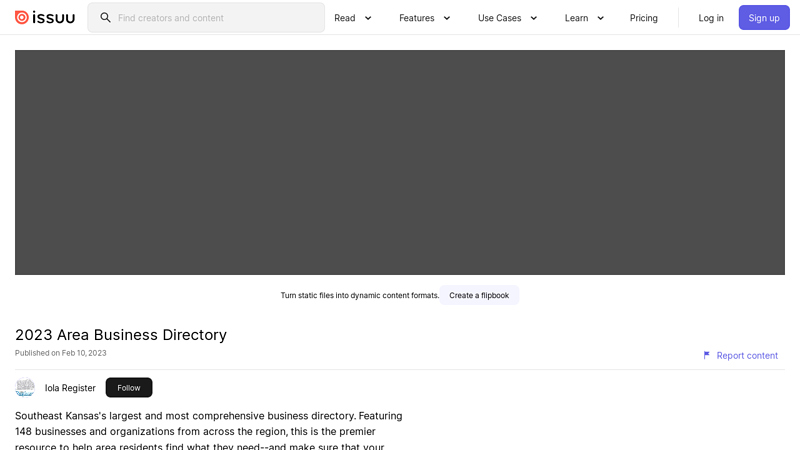Follow the Iola Register publisher
The image size is (800, 450).
tap(129, 388)
